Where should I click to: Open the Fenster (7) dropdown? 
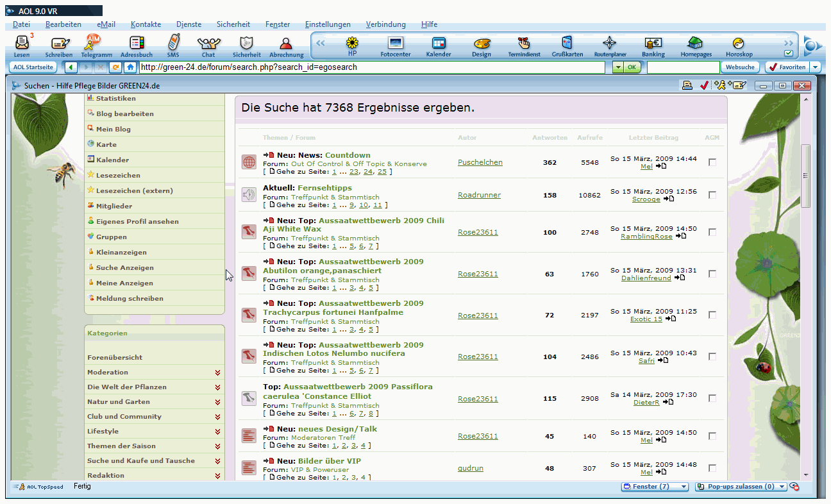click(x=655, y=487)
